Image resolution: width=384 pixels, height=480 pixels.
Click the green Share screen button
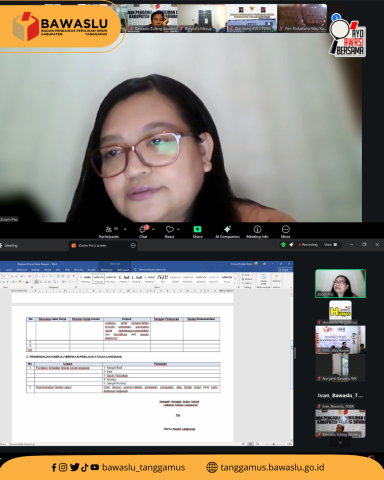[x=197, y=231]
